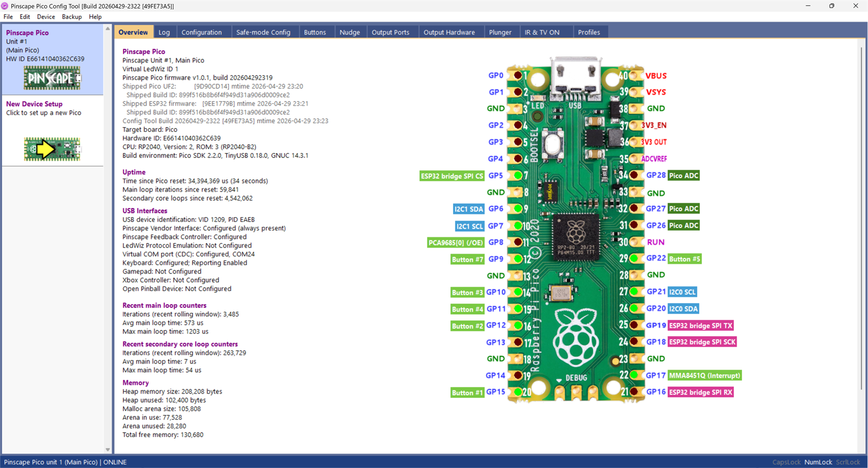868x468 pixels.
Task: Click the "Pico ADC" label beside GP28
Action: point(684,175)
